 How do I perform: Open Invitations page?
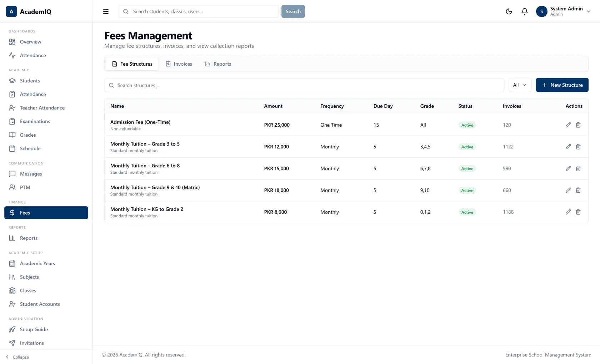(x=46, y=343)
